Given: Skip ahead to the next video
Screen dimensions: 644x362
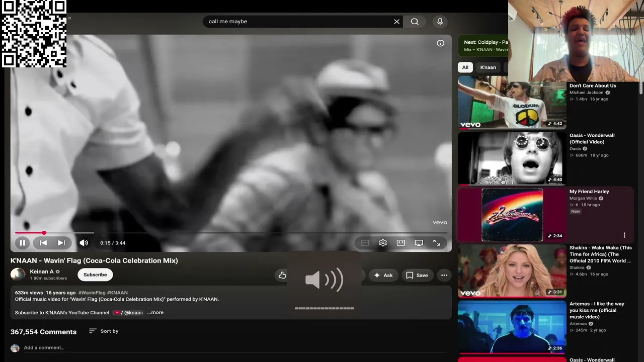Looking at the screenshot, I should pos(61,243).
